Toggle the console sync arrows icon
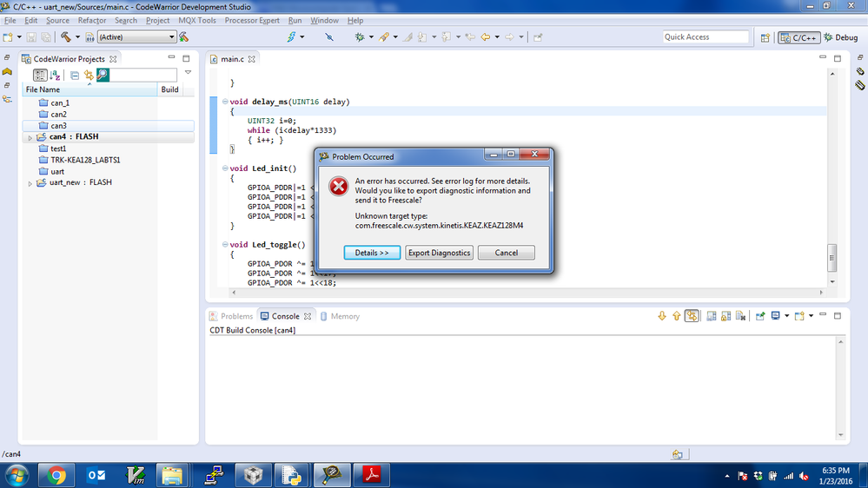Image resolution: width=868 pixels, height=488 pixels. click(x=692, y=316)
